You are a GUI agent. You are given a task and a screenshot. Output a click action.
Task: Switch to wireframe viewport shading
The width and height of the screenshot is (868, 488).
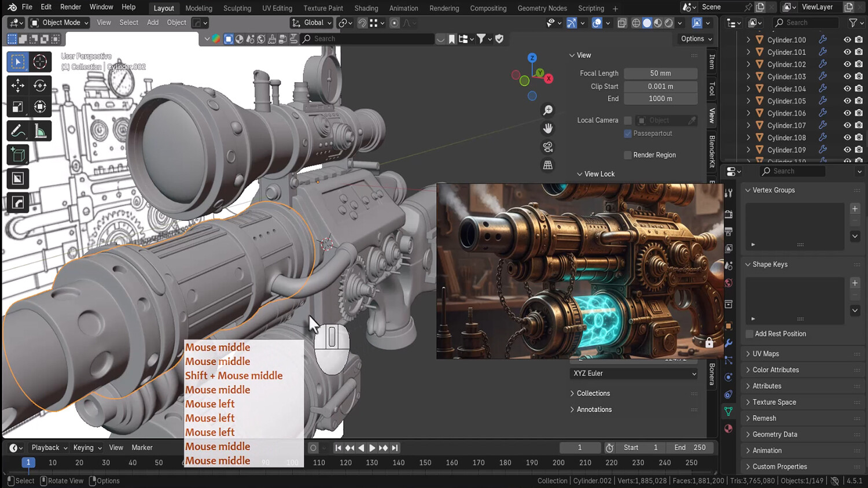(x=636, y=23)
